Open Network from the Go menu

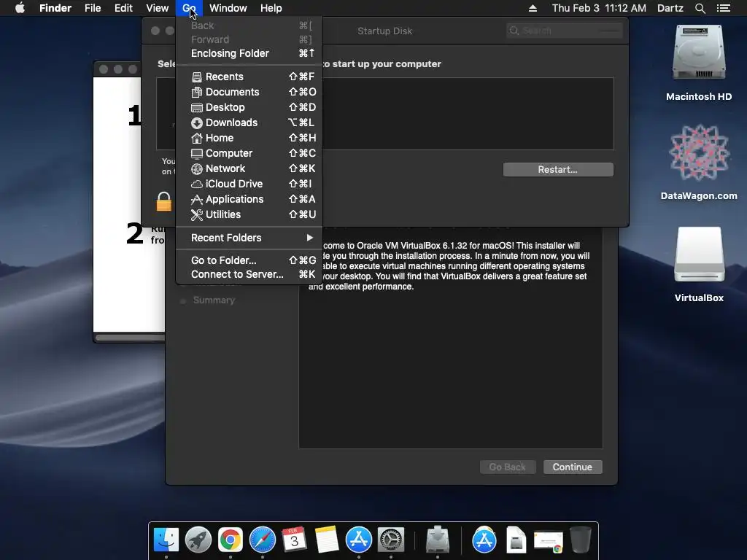click(x=249, y=168)
